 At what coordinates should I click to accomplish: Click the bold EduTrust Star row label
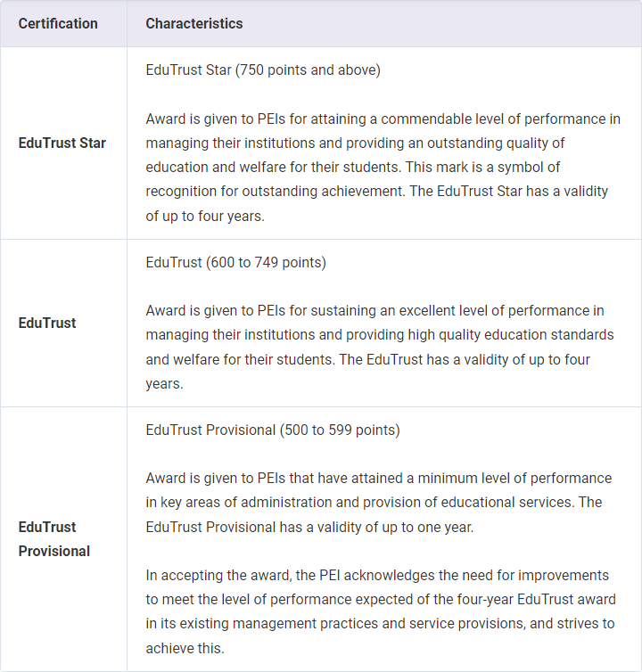(x=62, y=143)
